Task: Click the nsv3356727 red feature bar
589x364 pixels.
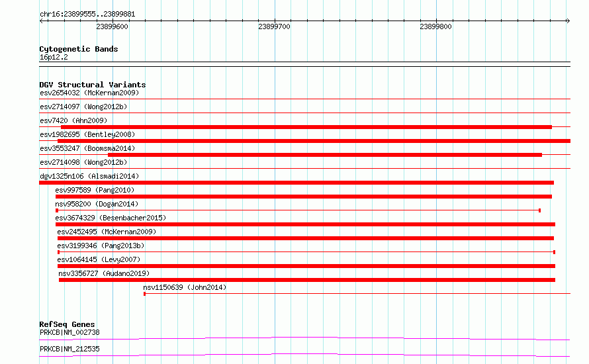Action: coord(307,280)
